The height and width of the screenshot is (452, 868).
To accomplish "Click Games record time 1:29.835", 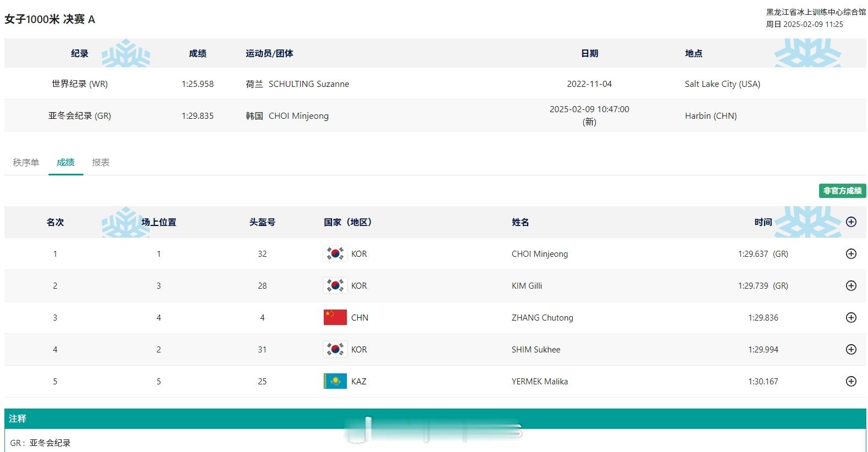I will coord(197,115).
